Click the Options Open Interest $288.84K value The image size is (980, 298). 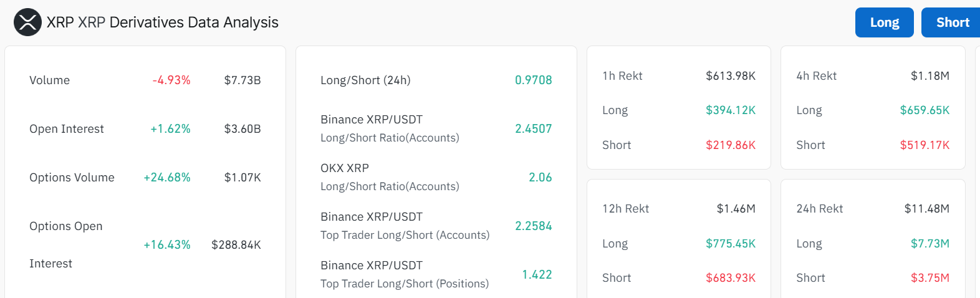[236, 244]
